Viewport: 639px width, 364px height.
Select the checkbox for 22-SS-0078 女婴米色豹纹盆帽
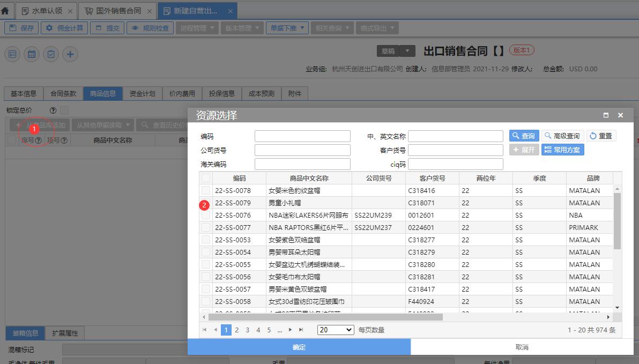206,190
